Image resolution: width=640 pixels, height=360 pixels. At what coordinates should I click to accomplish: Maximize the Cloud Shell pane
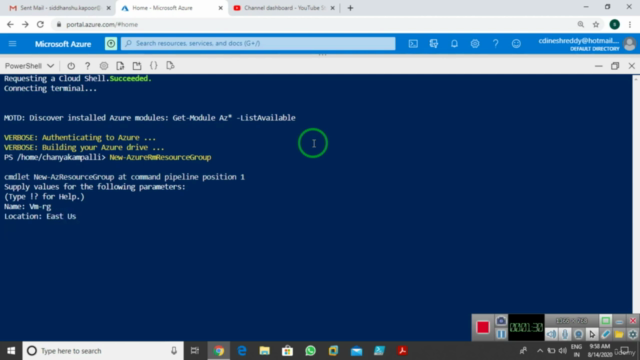tap(615, 66)
